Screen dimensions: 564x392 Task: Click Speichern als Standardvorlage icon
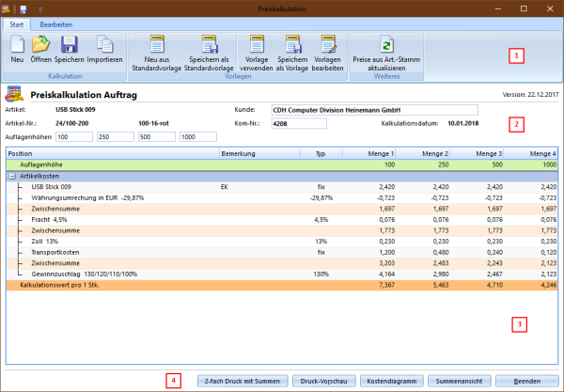[x=209, y=44]
